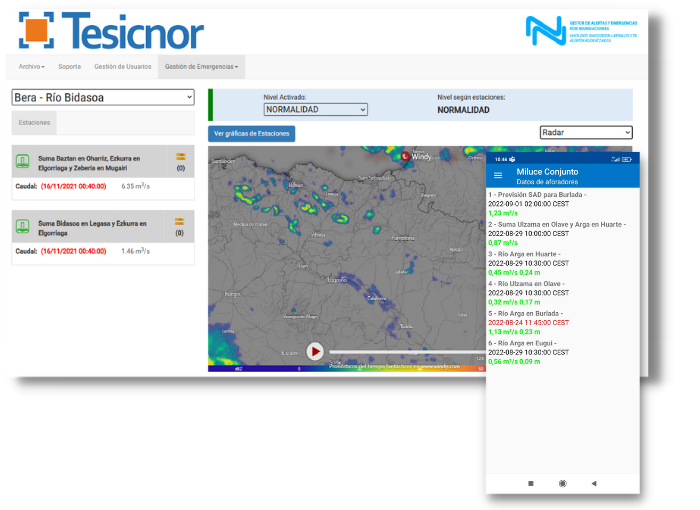Click the 1.46 m³/s caudal value
This screenshot has width=700, height=510.
pyautogui.click(x=136, y=251)
